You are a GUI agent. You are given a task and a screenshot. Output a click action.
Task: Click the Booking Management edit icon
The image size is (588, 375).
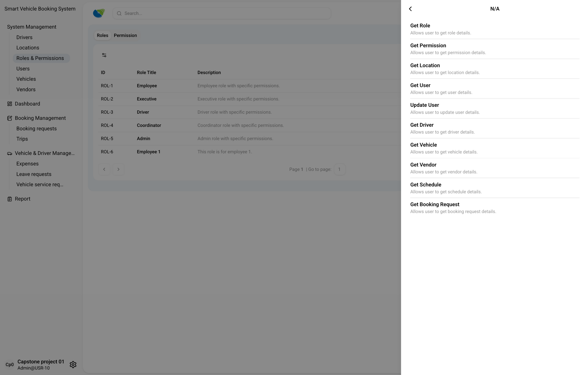[x=9, y=118]
